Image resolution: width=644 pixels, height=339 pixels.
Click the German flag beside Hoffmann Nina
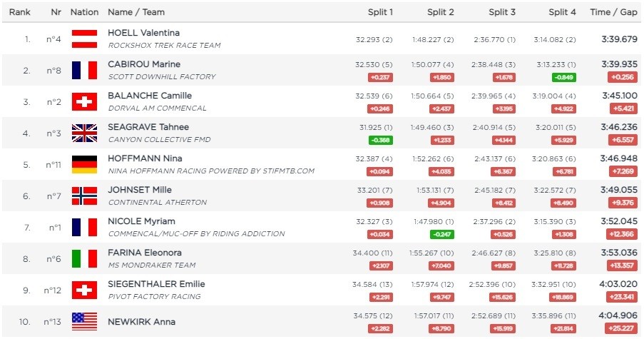coord(84,164)
